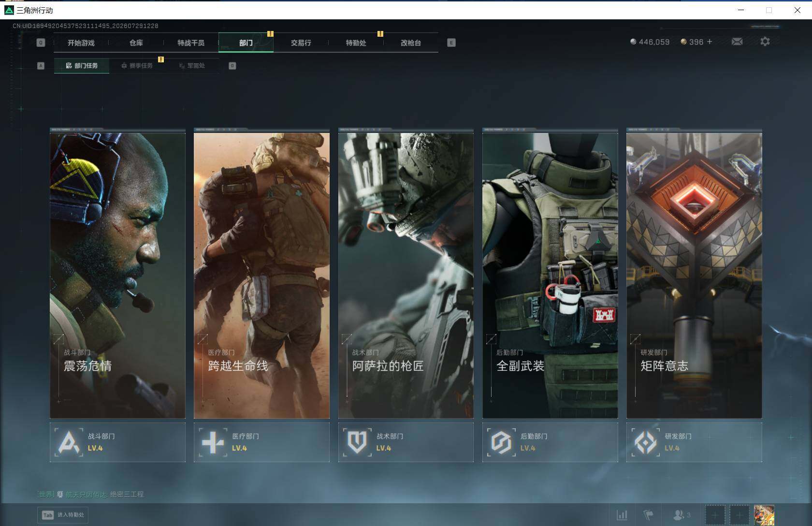Open the flags icon in bottom bar
Image resolution: width=812 pixels, height=526 pixels.
648,515
